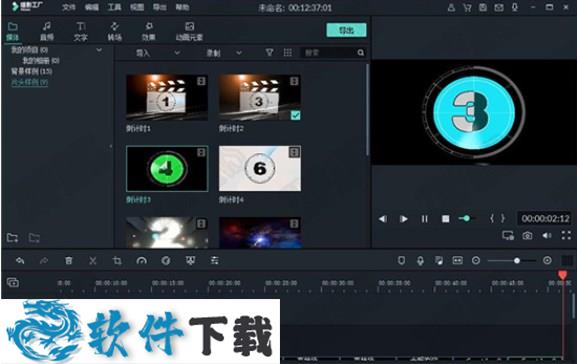Switch to the 文字 text tab
This screenshot has width=577, height=364.
(81, 31)
